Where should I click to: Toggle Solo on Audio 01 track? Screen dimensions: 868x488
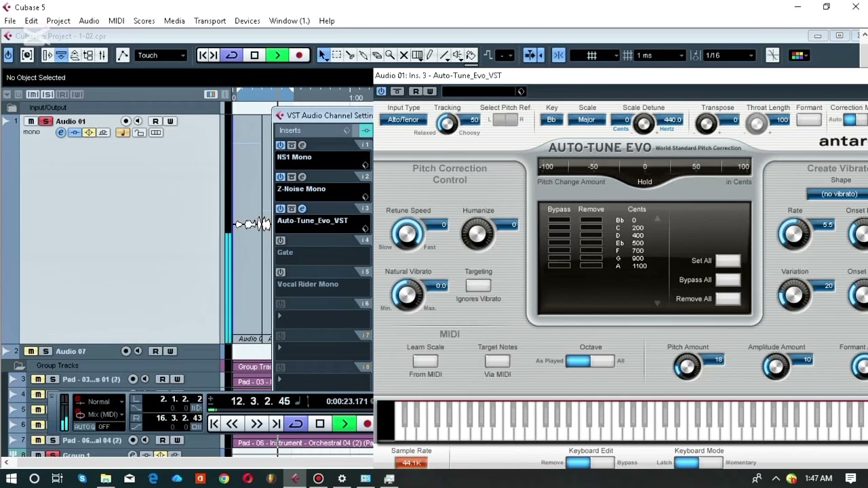(x=45, y=121)
